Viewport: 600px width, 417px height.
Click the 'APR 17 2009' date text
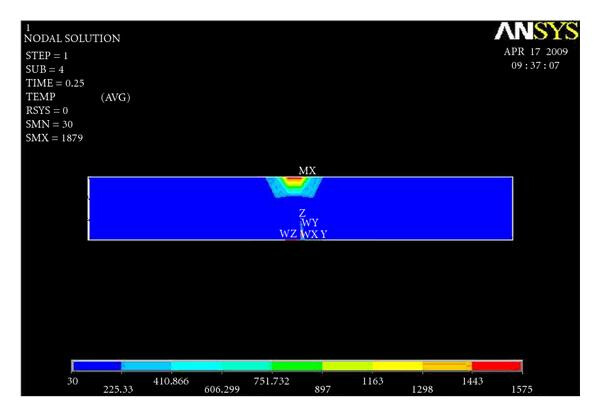pos(536,52)
